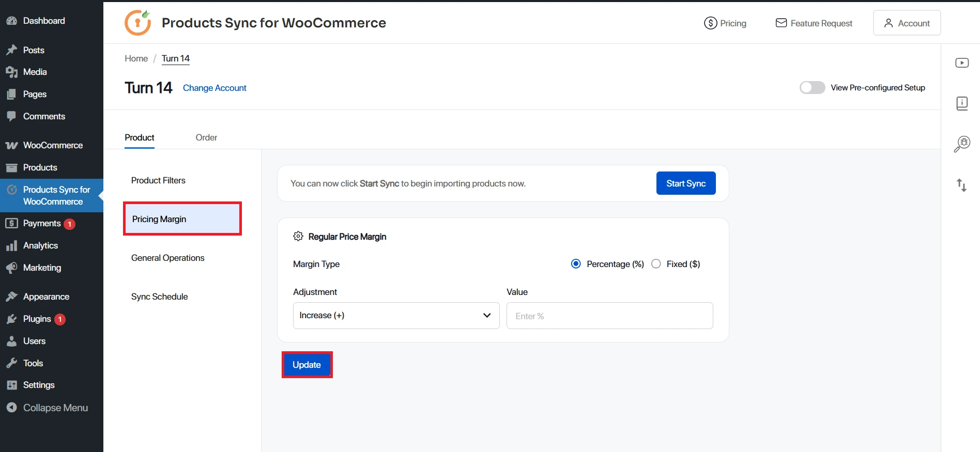Switch to the Order tab
The width and height of the screenshot is (980, 452).
(x=206, y=137)
